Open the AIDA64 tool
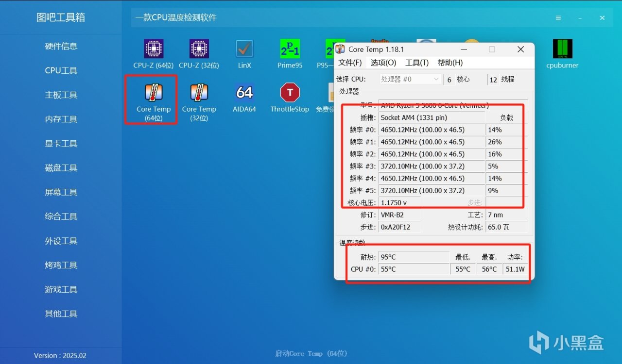 [x=244, y=98]
